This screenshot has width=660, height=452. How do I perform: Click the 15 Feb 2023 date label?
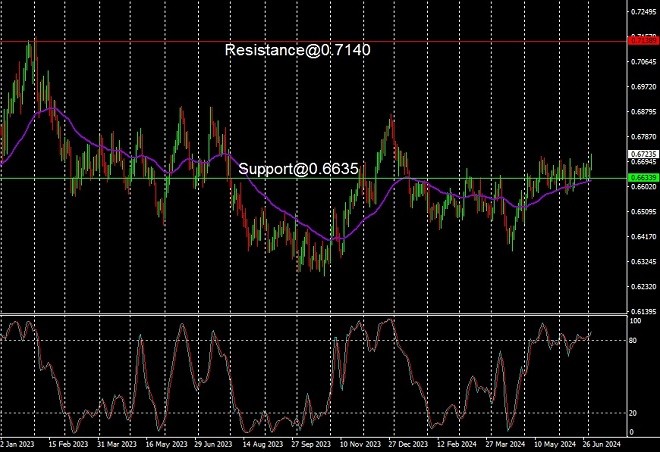coord(68,444)
